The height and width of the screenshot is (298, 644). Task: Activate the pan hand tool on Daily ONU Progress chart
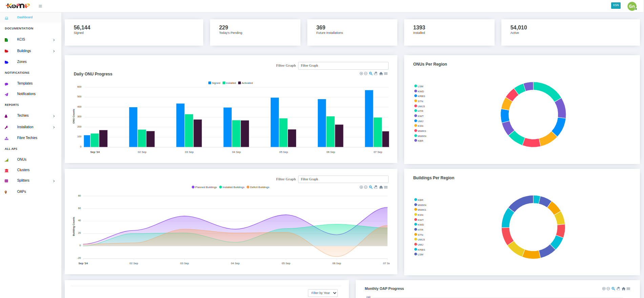(376, 73)
